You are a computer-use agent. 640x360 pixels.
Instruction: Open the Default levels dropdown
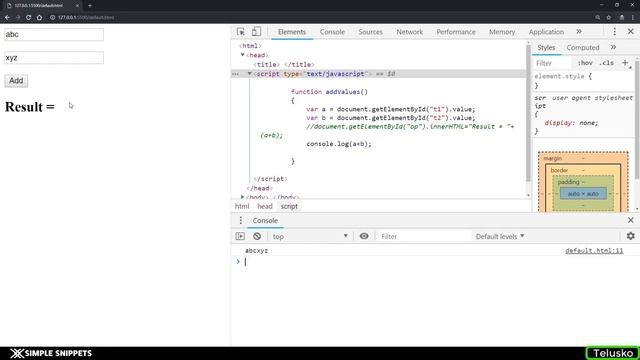[x=500, y=236]
